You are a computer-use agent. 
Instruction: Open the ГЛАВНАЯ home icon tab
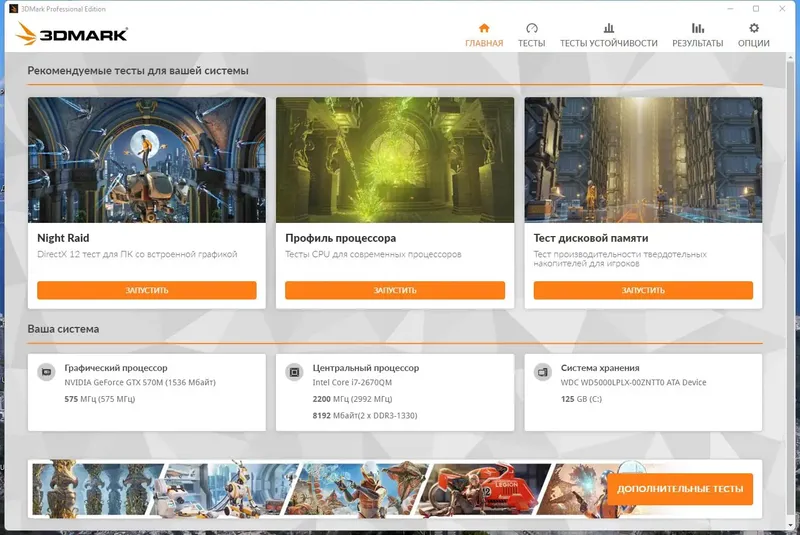pos(484,28)
